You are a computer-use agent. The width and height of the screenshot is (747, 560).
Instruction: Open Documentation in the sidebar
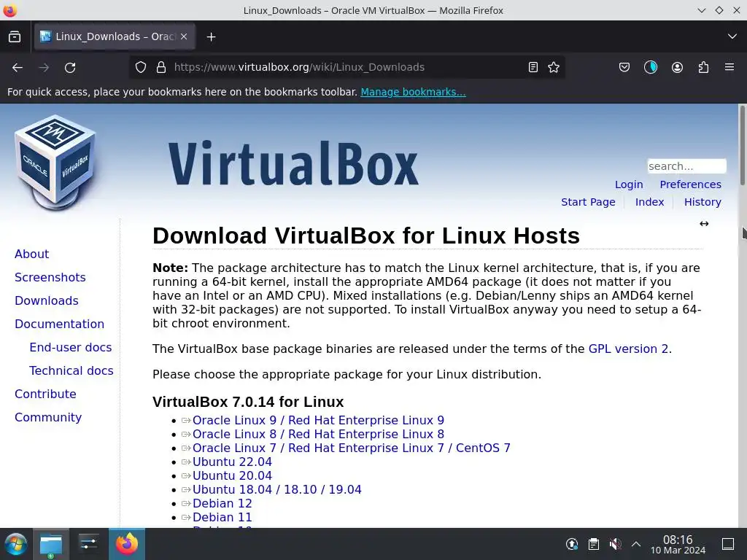pyautogui.click(x=60, y=324)
